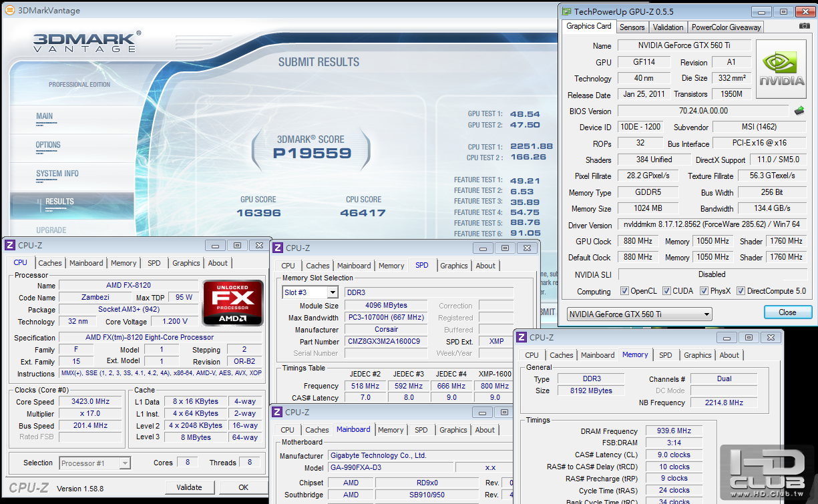Click the 3DMarkVantage title bar icon
The width and height of the screenshot is (818, 504).
pos(10,10)
